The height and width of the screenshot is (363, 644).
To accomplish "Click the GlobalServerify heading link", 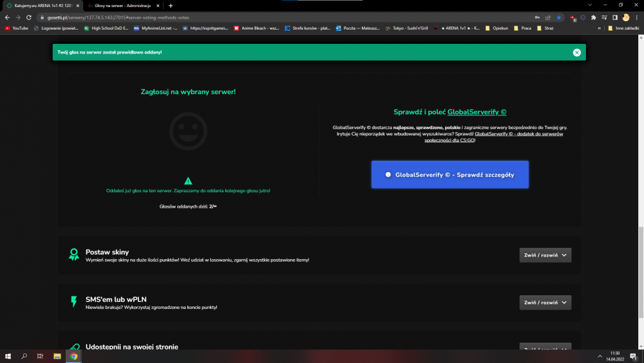I will point(477,112).
